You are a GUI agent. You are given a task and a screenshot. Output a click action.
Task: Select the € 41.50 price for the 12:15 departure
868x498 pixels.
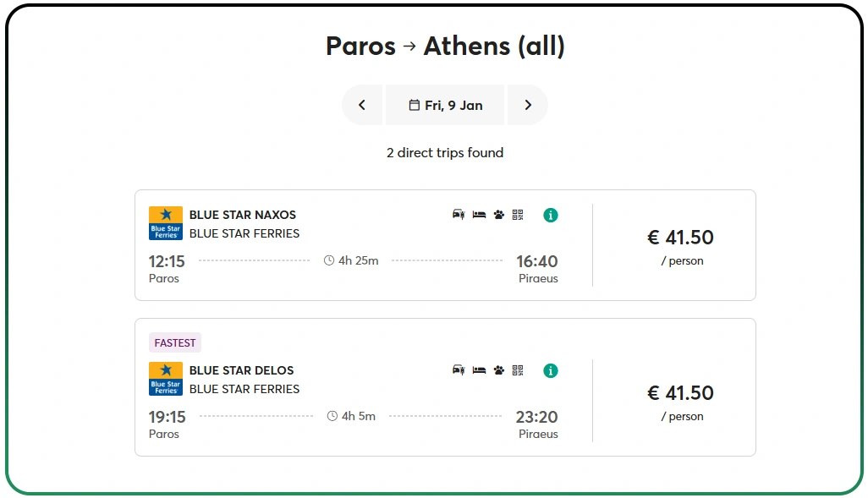pos(681,238)
